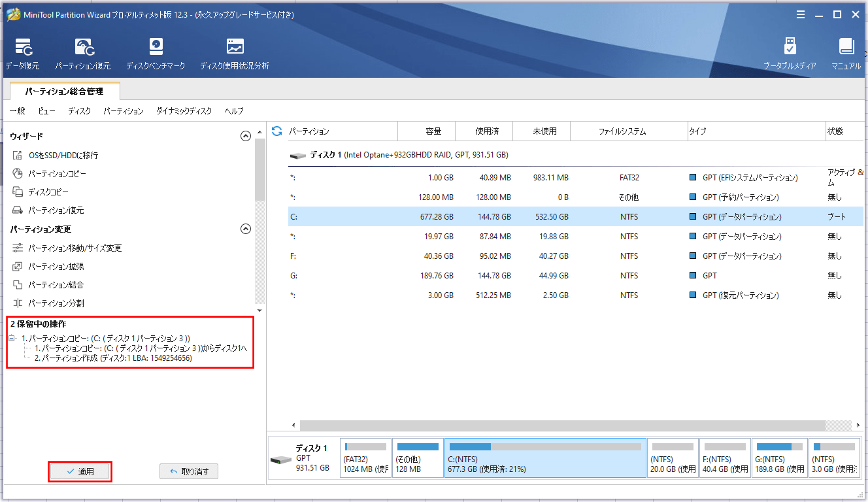Select the G: partition row

pos(575,276)
